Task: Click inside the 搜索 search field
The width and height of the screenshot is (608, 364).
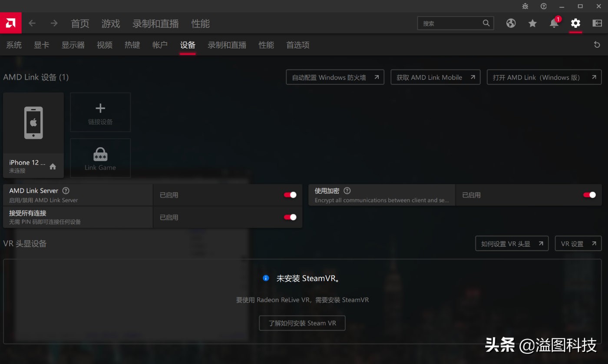Action: click(x=452, y=23)
